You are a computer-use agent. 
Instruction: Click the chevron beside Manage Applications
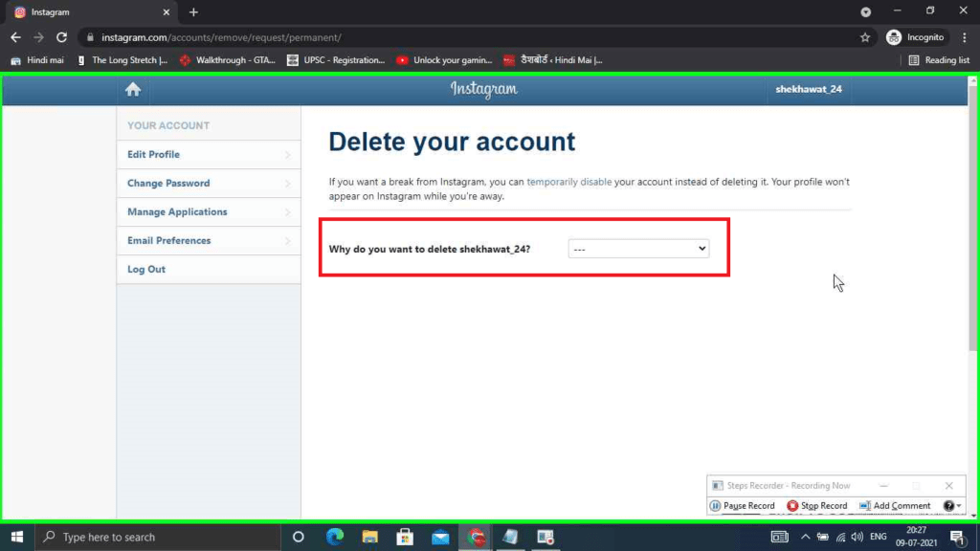pyautogui.click(x=287, y=212)
